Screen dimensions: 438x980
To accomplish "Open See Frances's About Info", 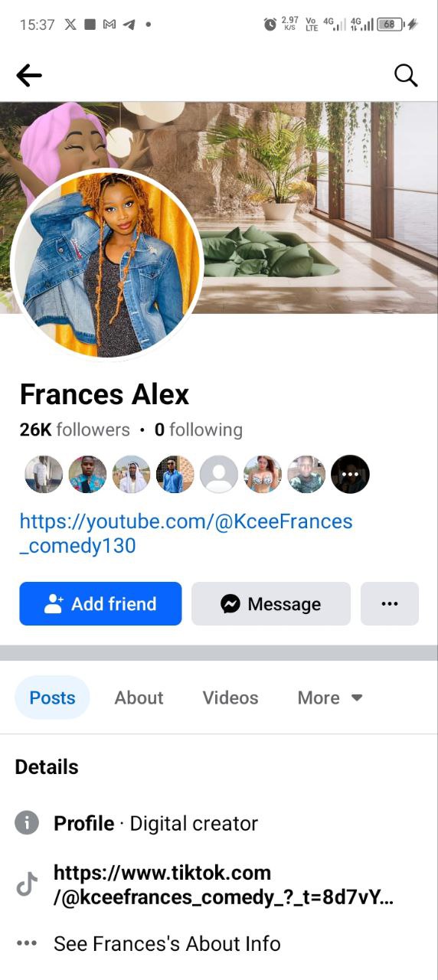I will (167, 943).
